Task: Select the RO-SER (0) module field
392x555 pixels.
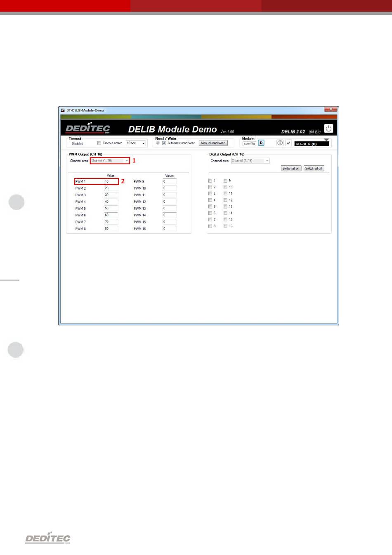Action: [x=312, y=144]
